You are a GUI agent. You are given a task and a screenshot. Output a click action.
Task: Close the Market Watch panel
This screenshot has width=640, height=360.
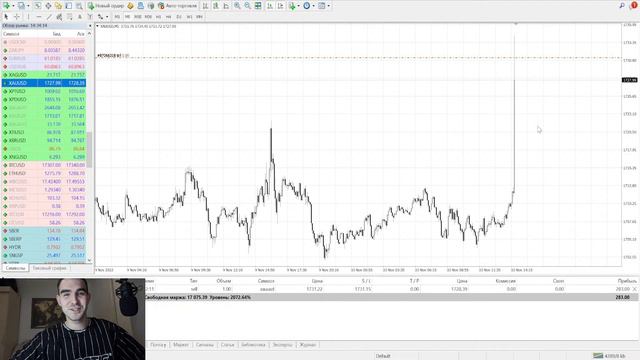[x=90, y=26]
